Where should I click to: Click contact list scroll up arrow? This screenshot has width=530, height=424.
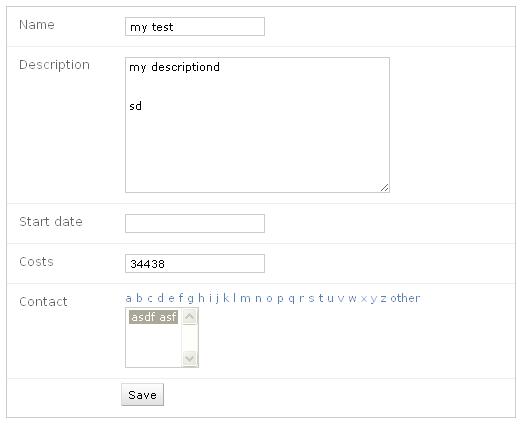click(189, 317)
